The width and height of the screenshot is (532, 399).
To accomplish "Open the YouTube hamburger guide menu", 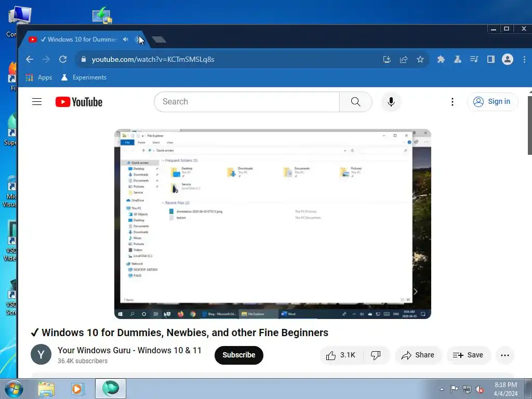I will tap(37, 101).
